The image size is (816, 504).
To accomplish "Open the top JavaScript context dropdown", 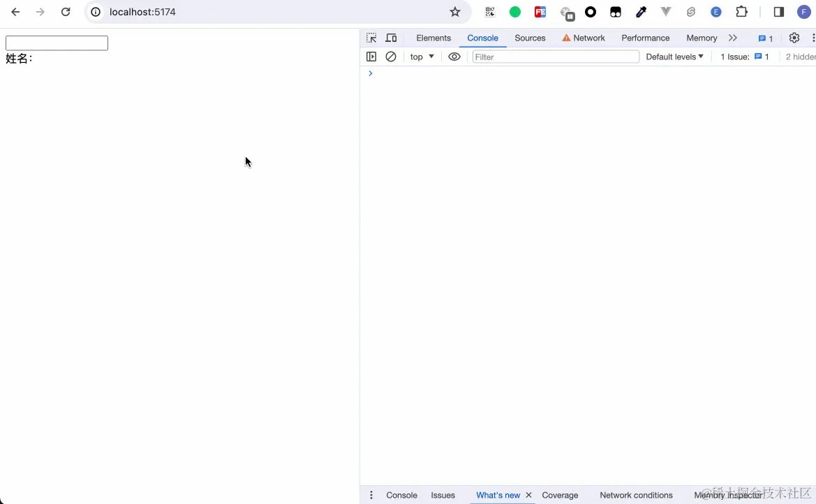I will click(422, 57).
